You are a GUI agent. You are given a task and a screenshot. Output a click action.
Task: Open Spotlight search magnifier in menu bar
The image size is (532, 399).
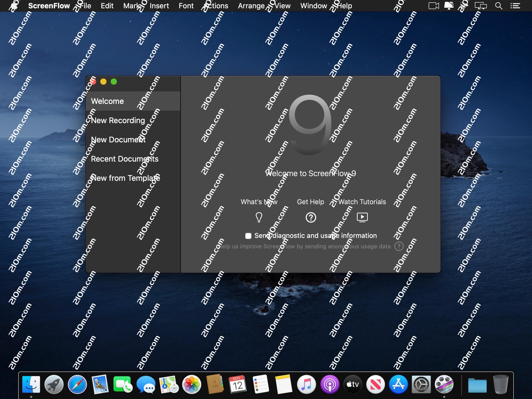tap(498, 6)
